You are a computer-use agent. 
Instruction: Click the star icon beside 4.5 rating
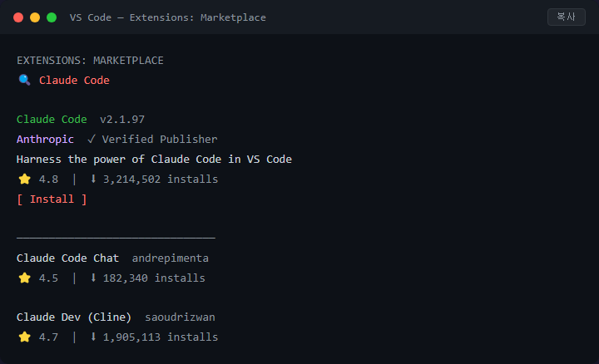[x=24, y=278]
